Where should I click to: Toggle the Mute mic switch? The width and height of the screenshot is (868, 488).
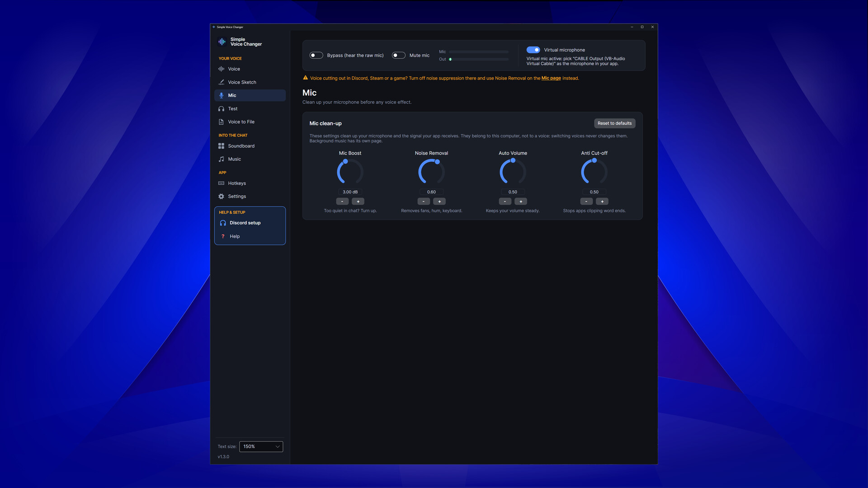coord(398,55)
